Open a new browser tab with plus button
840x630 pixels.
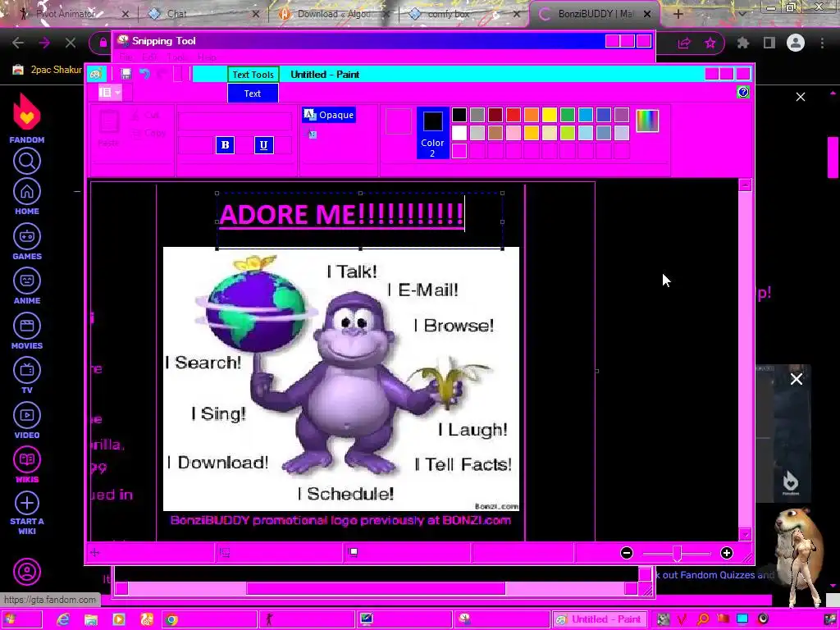coord(678,14)
